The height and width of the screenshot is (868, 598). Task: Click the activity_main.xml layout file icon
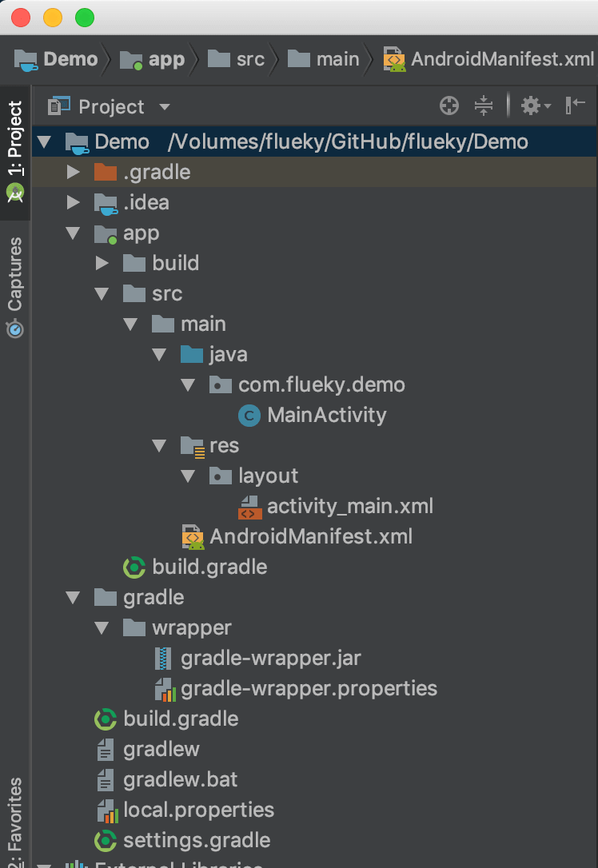pos(249,507)
